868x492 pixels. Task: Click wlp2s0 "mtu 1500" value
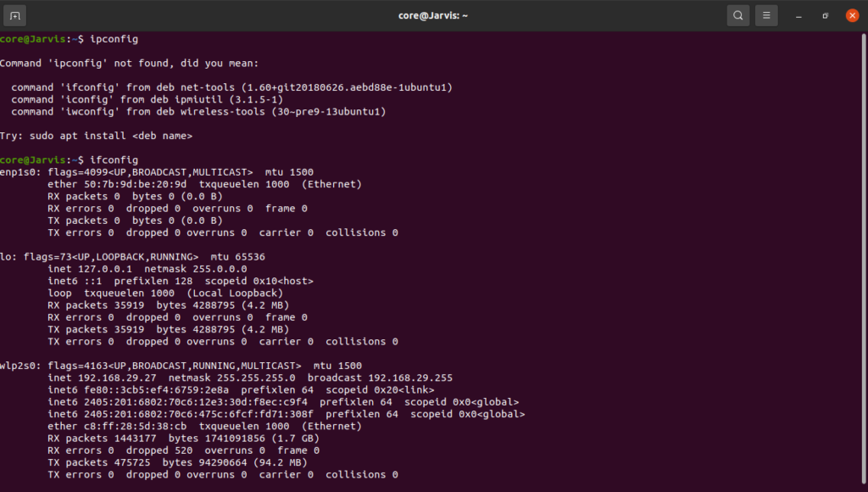click(x=337, y=366)
